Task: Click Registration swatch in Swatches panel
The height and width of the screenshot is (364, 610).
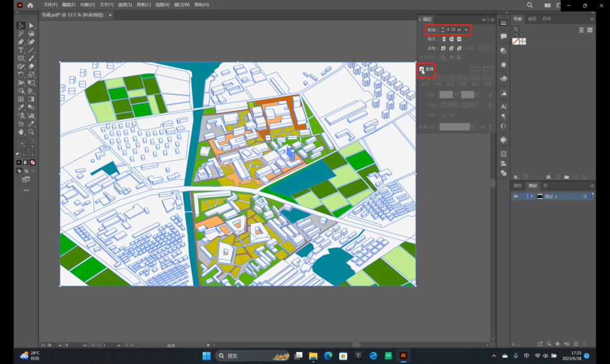Action: 522,41
